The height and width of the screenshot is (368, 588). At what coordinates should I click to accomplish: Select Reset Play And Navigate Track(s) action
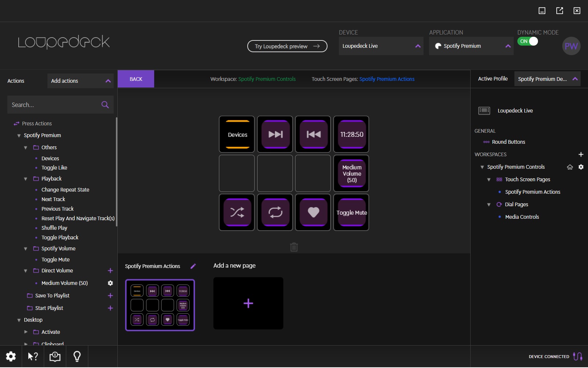click(78, 218)
